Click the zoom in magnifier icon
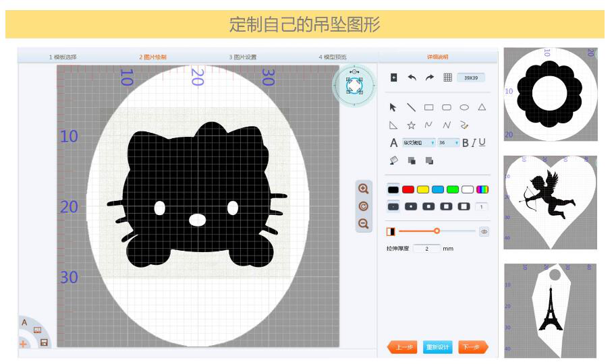Screen dimensions: 612x364 click(364, 189)
